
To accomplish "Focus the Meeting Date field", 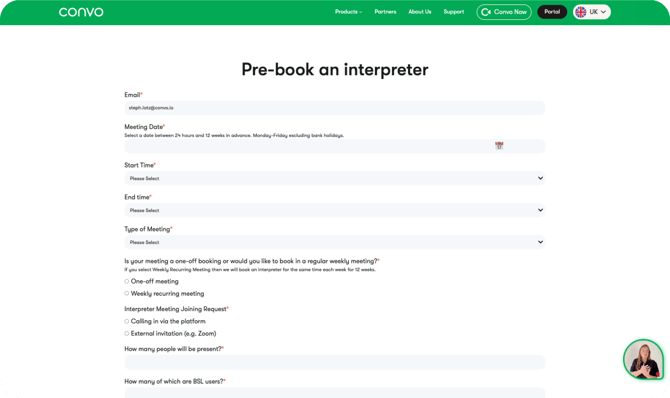I will tap(335, 146).
